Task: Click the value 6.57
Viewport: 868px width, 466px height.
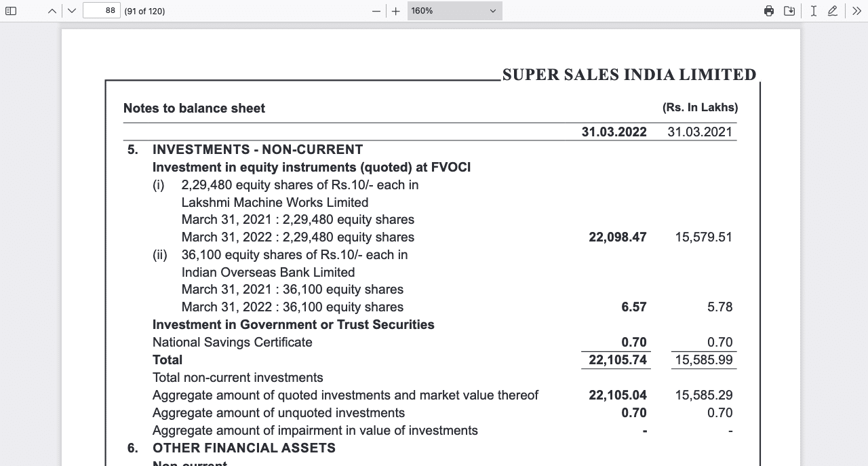Action: 634,307
